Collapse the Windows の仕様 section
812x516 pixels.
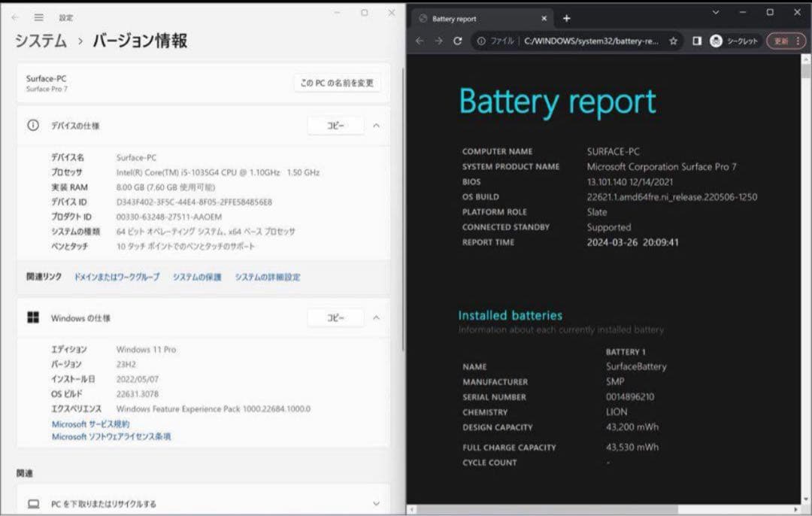click(376, 317)
